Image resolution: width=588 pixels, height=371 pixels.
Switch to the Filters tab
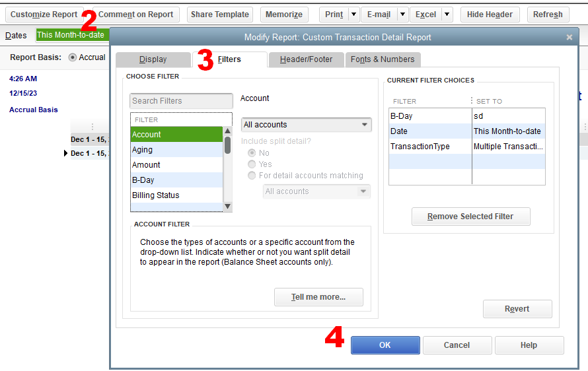(x=229, y=59)
